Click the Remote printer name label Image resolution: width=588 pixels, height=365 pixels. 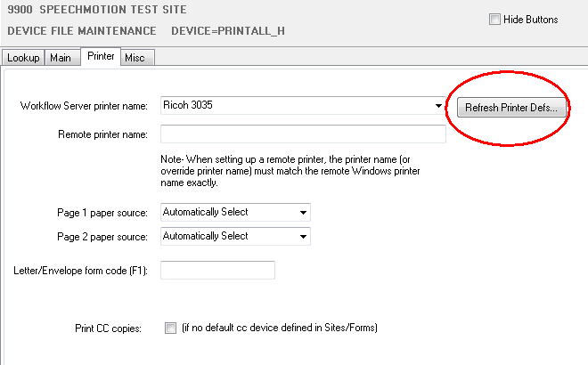(x=102, y=135)
